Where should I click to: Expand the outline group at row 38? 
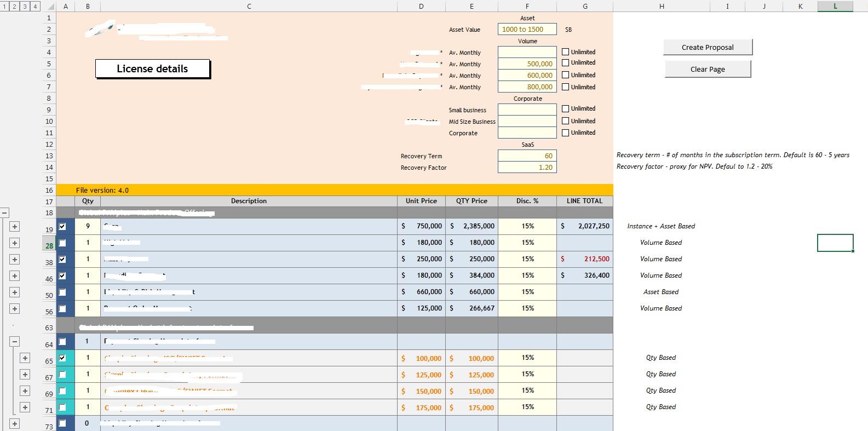point(15,259)
